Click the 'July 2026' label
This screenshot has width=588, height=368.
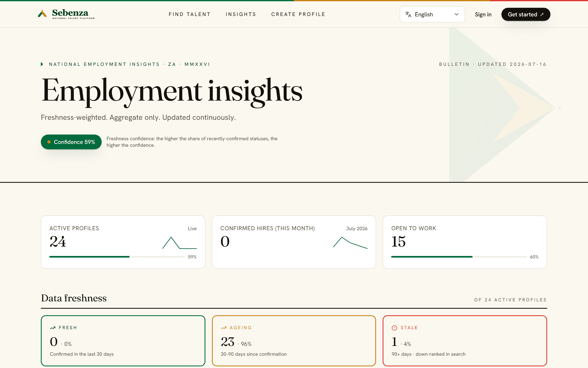[357, 229]
